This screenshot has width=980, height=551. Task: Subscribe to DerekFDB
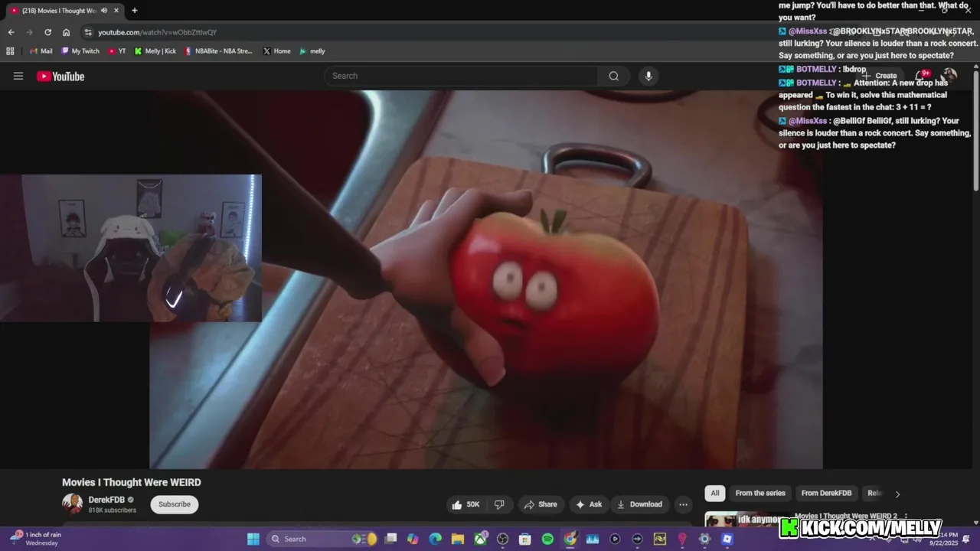click(175, 504)
